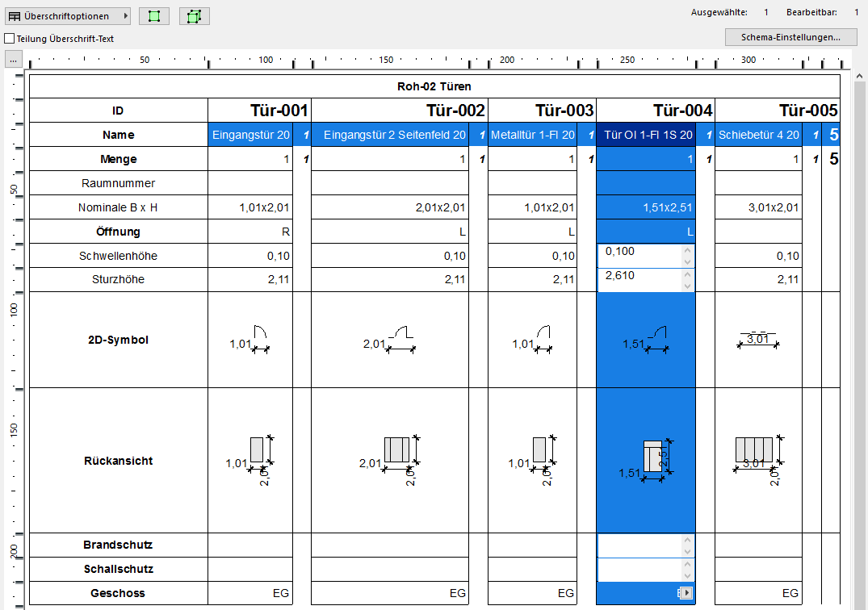Select the Raumnummer row label
This screenshot has height=610, width=868.
pyautogui.click(x=119, y=183)
